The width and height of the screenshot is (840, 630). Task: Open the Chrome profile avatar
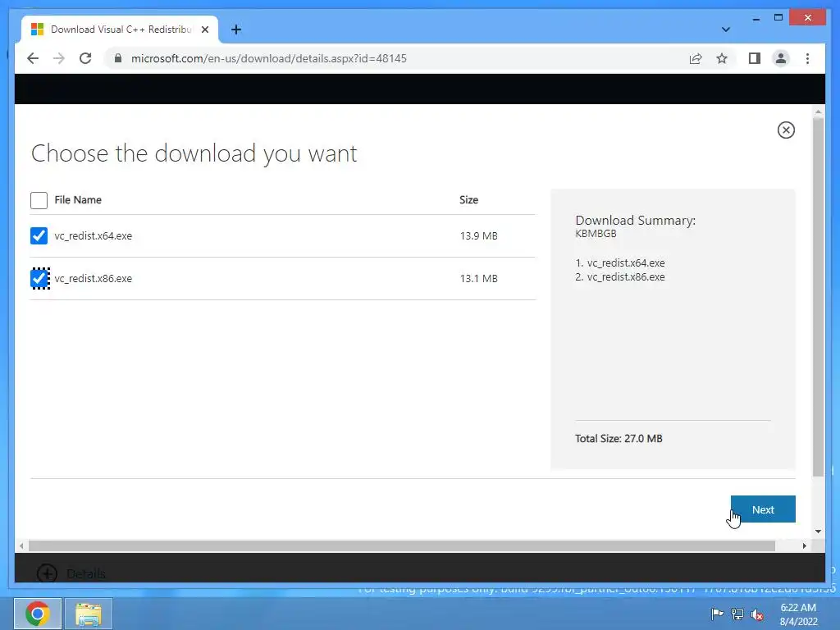(x=781, y=58)
